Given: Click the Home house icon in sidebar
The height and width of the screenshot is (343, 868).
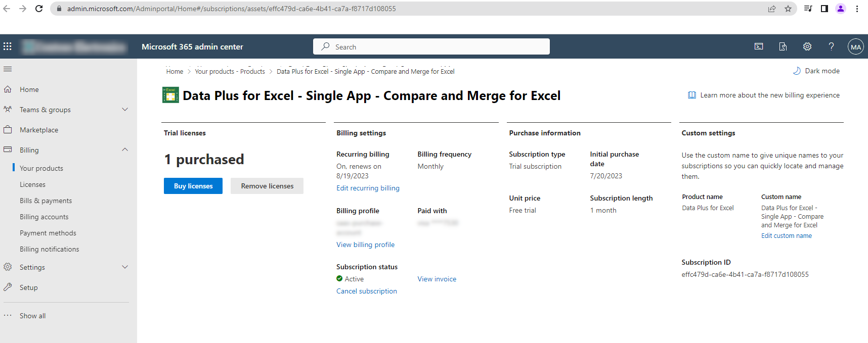Looking at the screenshot, I should point(8,89).
